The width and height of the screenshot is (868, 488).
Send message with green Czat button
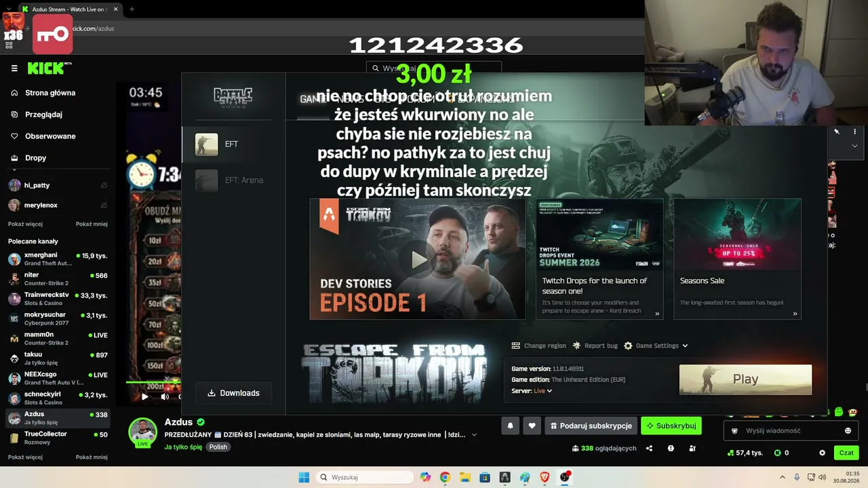tap(846, 453)
